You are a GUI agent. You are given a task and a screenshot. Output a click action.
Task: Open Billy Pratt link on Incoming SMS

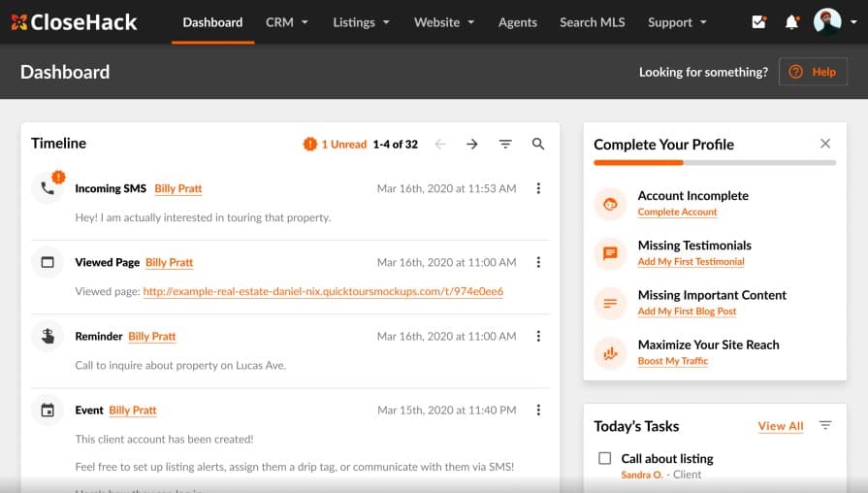[177, 188]
